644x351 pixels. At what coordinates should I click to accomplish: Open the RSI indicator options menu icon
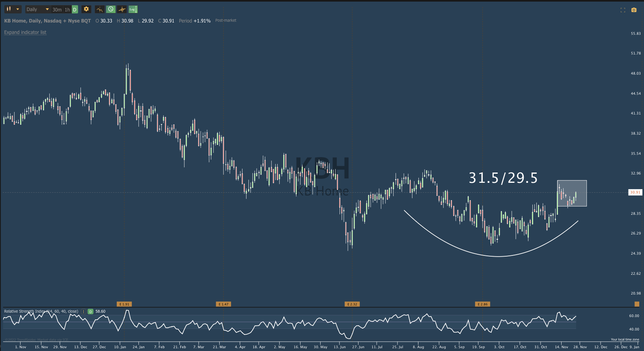[x=83, y=312]
